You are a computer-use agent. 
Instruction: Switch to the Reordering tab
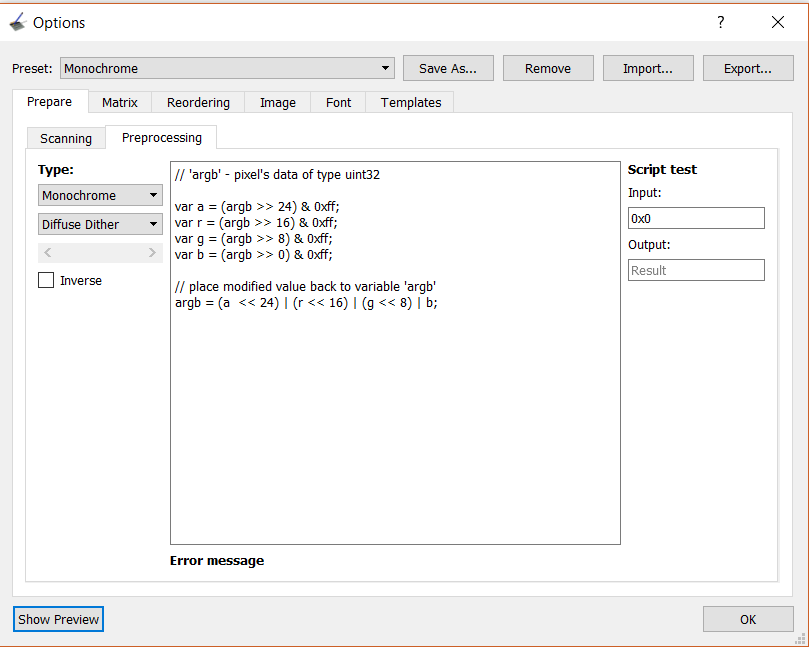coord(198,102)
